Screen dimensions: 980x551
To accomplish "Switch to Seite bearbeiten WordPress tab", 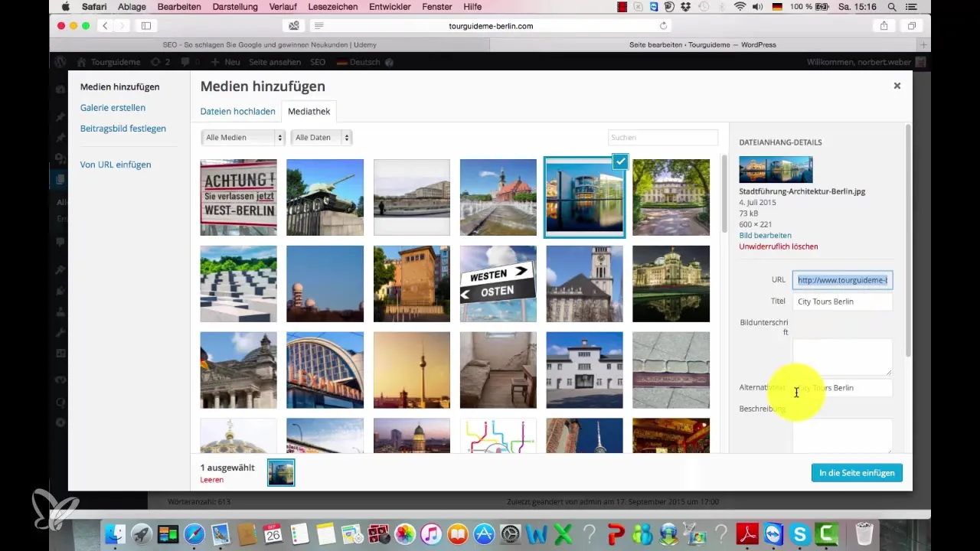I will 701,45.
